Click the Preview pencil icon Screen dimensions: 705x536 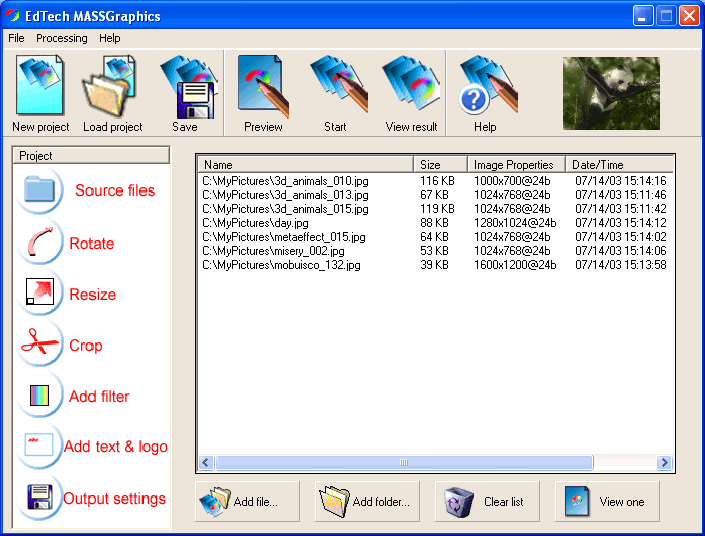tap(263, 86)
